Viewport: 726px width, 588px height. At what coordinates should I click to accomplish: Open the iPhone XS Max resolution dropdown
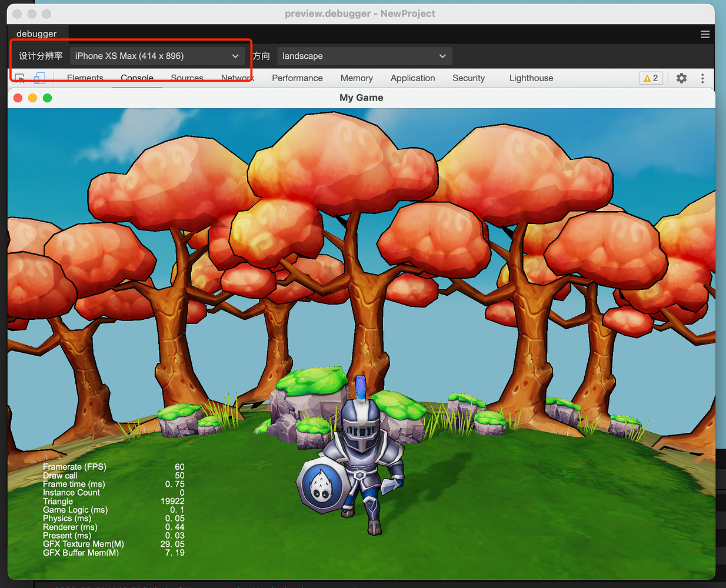pos(157,56)
